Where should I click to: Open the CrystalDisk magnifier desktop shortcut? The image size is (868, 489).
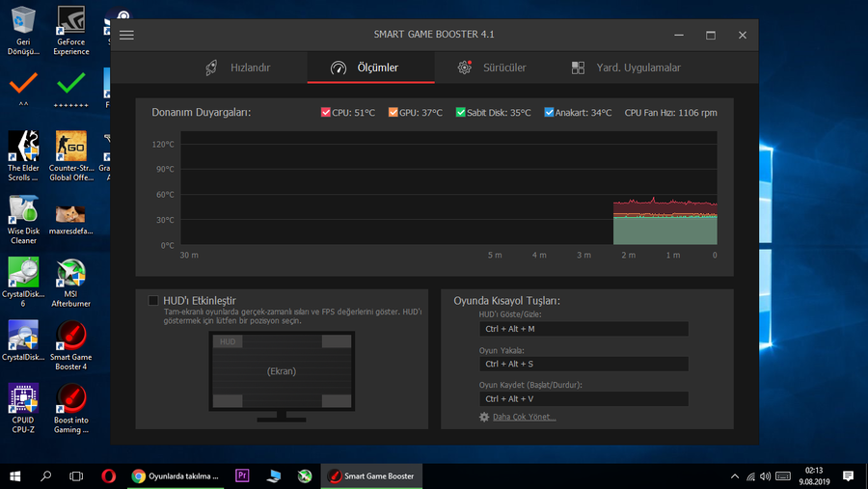coord(23,340)
